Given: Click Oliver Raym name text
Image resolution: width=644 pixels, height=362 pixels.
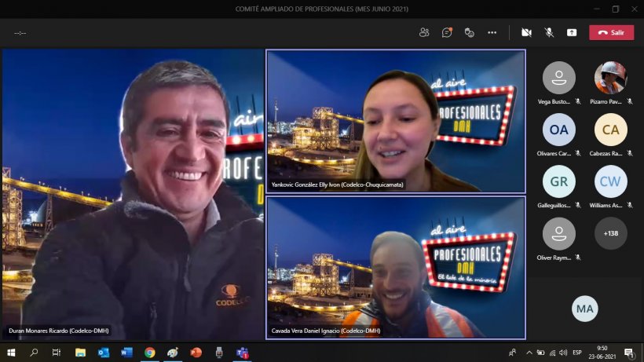Looking at the screenshot, I should pyautogui.click(x=554, y=258).
